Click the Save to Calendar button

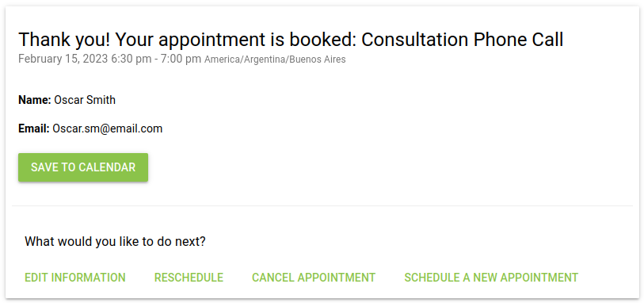coord(83,167)
